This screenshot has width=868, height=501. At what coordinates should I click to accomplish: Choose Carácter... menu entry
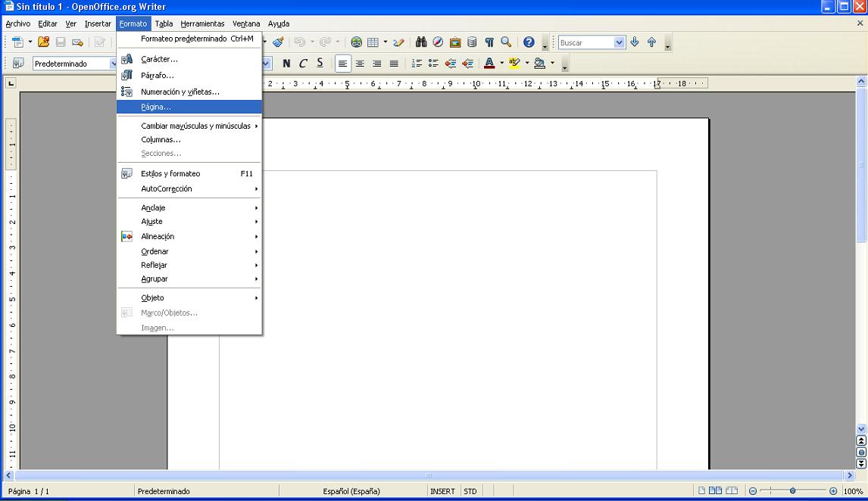tap(189, 59)
